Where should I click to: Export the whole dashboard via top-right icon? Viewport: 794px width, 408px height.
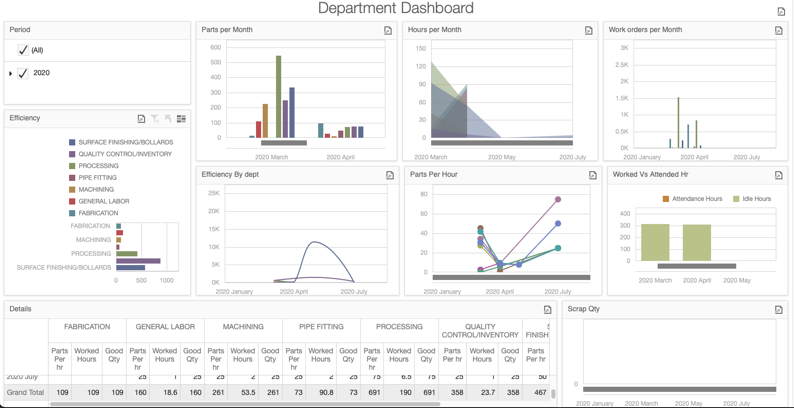pos(781,12)
